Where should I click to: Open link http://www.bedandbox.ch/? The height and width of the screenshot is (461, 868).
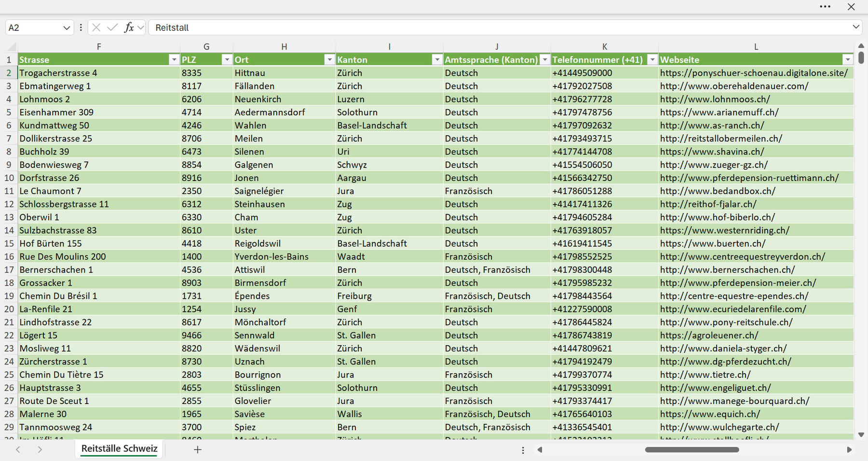click(718, 191)
